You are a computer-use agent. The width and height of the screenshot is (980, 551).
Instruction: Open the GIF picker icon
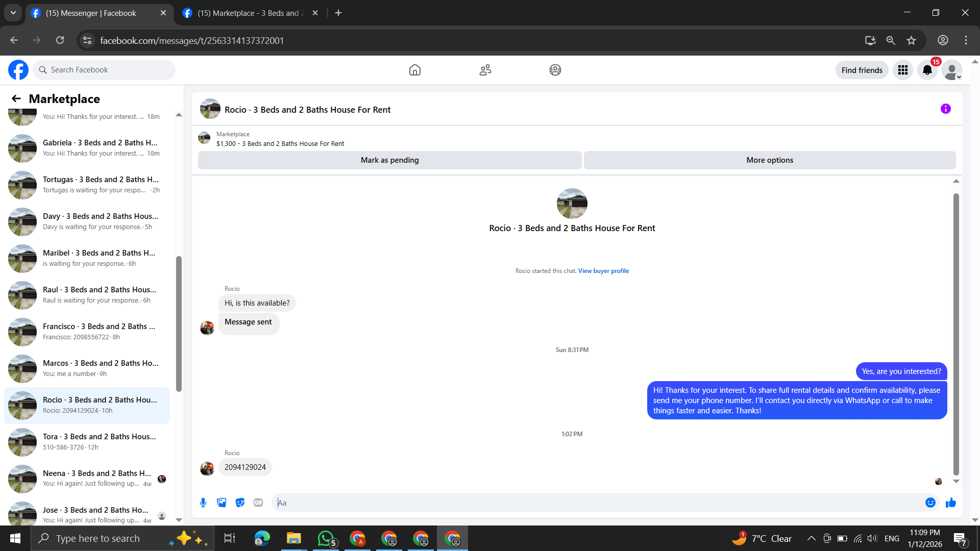click(258, 503)
